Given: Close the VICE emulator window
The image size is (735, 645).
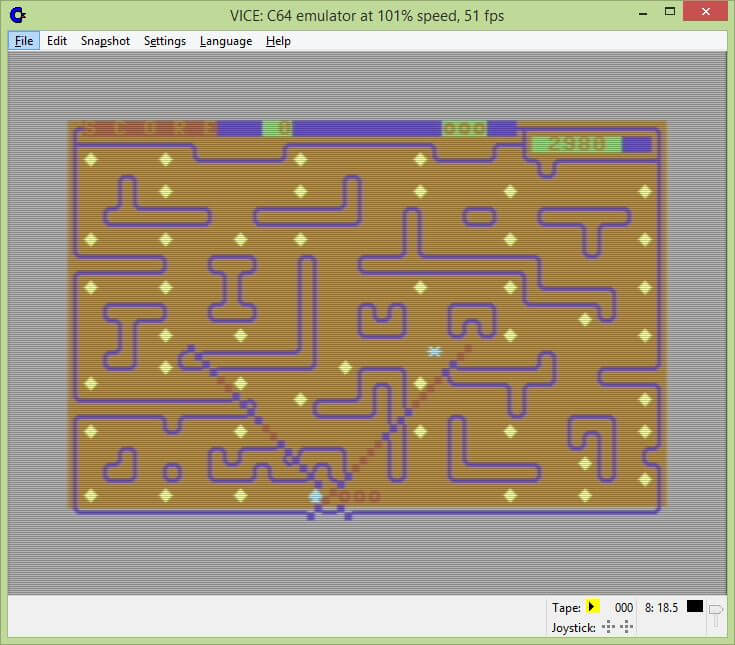Looking at the screenshot, I should point(705,11).
